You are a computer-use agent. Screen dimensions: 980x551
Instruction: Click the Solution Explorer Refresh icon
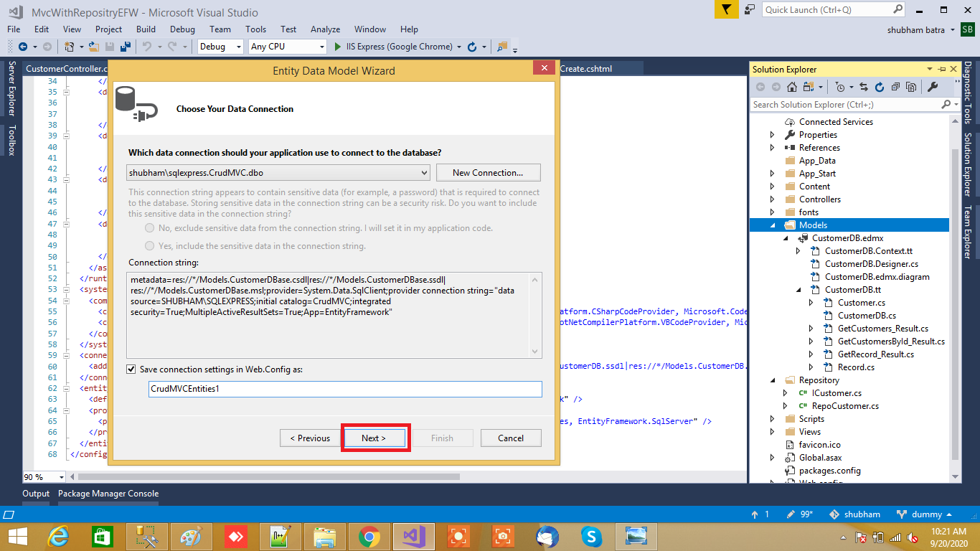click(880, 87)
